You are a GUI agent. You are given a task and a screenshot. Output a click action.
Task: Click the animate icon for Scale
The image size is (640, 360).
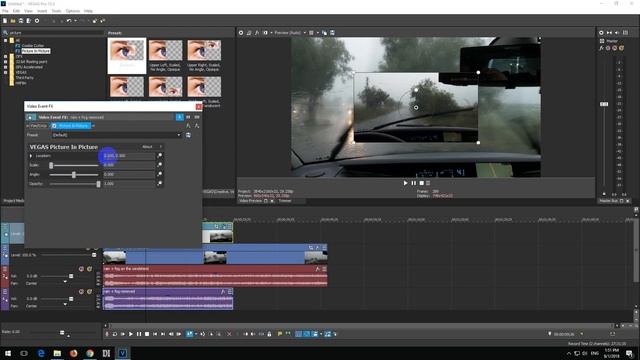[160, 165]
